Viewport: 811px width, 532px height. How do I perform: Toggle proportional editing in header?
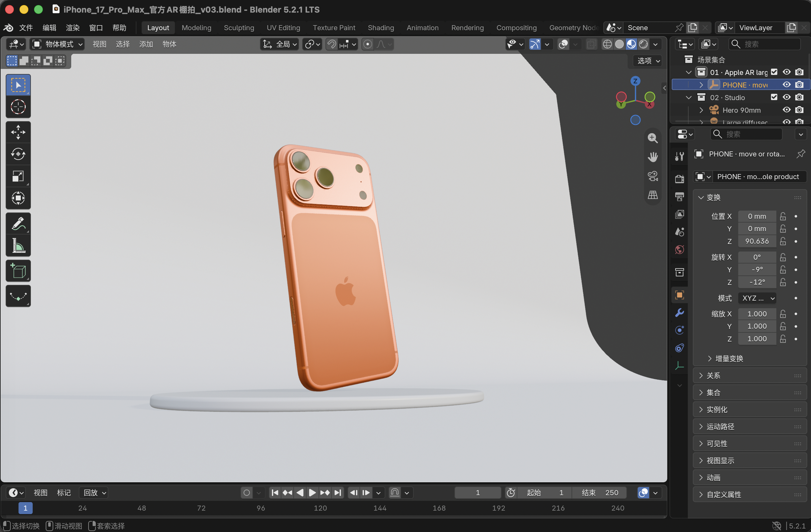tap(367, 44)
